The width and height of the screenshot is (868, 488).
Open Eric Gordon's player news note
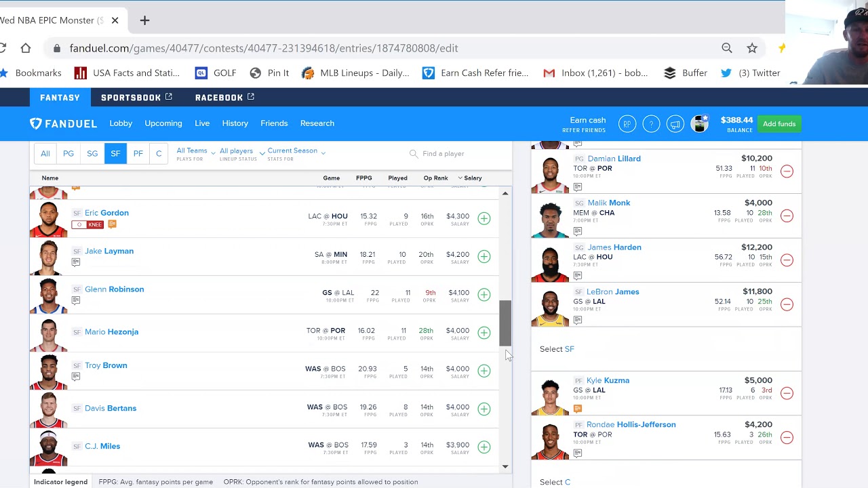(x=112, y=224)
